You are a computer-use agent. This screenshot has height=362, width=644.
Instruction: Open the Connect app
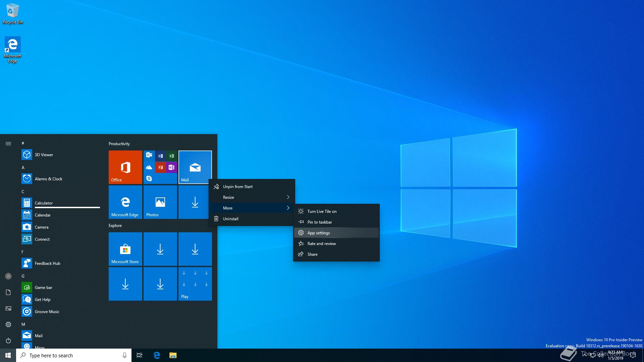pyautogui.click(x=60, y=239)
